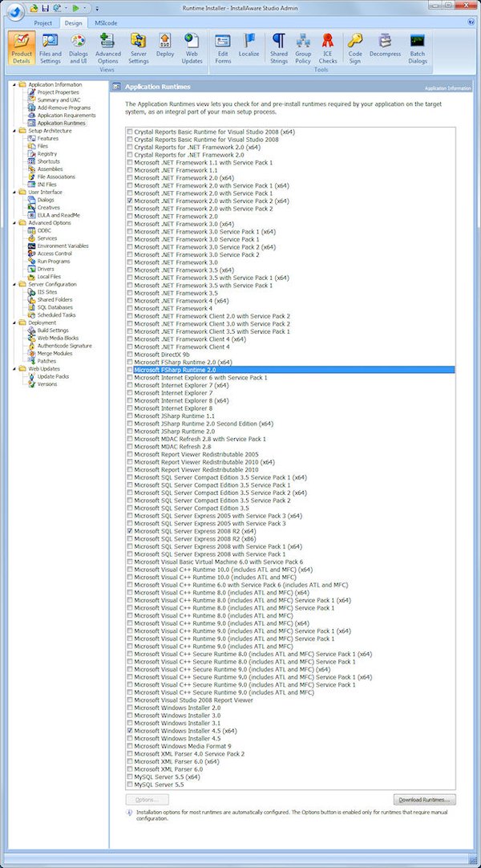The image size is (481, 868).
Task: Select the 'Microsoft Internet Explorer 8' row text
Action: click(172, 408)
